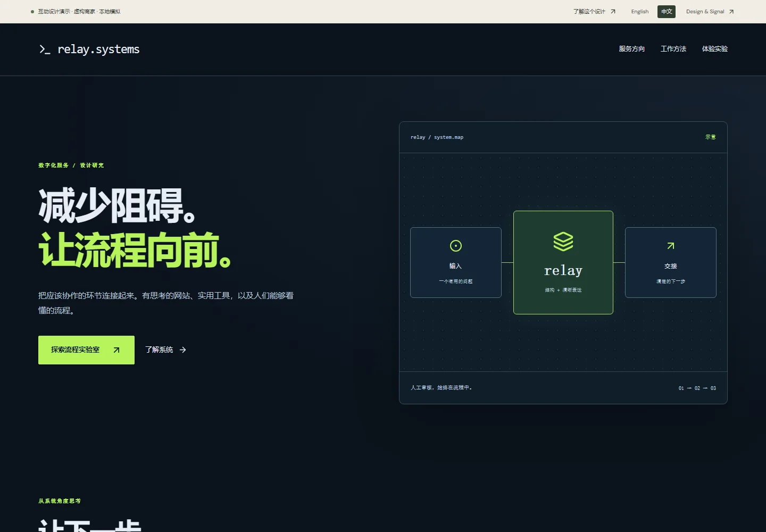Switch language to English
766x532 pixels.
(640, 12)
